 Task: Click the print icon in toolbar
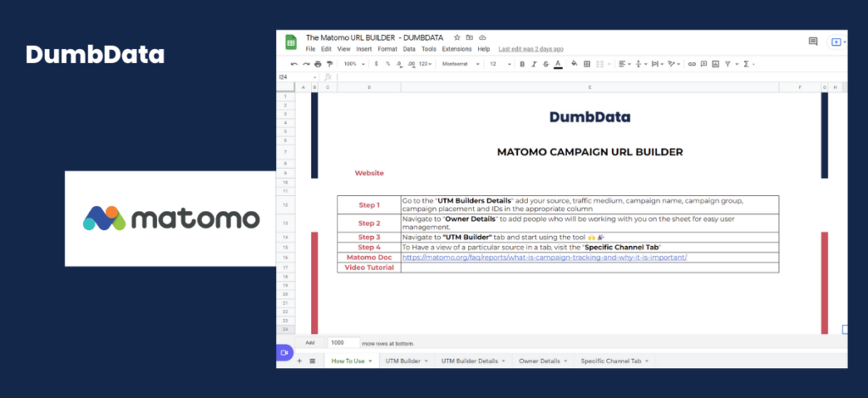[x=318, y=64]
